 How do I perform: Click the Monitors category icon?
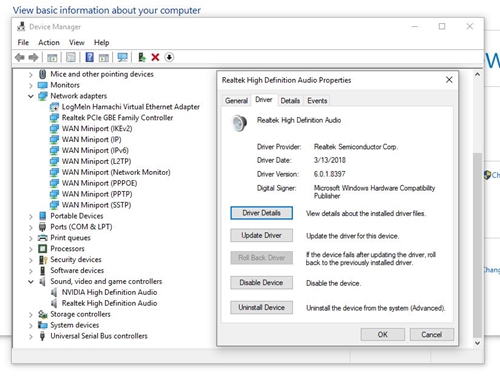[43, 85]
